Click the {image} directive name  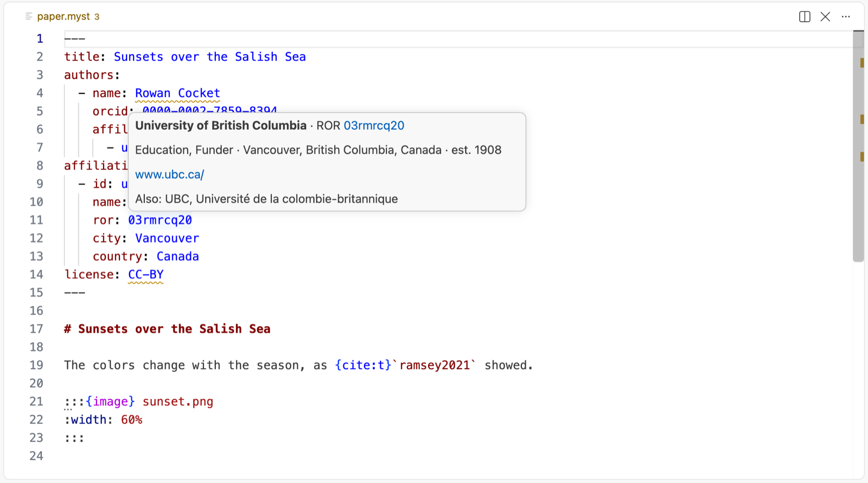[x=110, y=402]
